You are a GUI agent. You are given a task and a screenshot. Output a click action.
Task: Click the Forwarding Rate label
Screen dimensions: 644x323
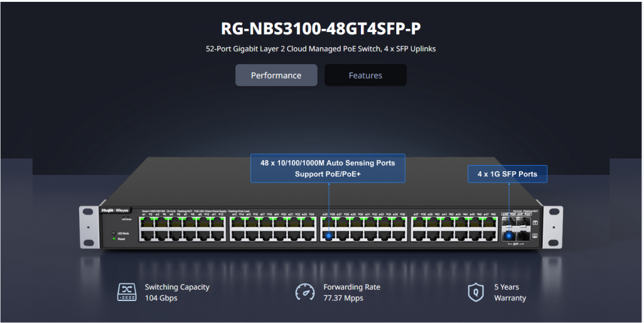(x=352, y=287)
